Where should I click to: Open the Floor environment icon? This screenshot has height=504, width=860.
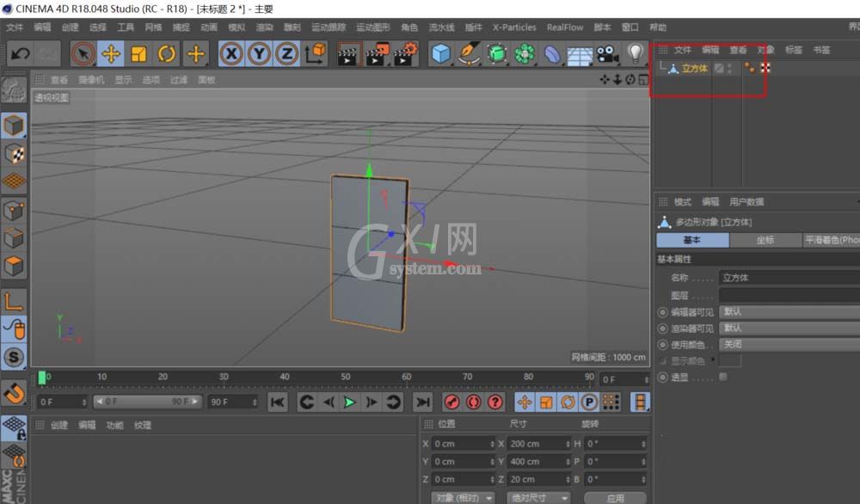click(x=579, y=55)
